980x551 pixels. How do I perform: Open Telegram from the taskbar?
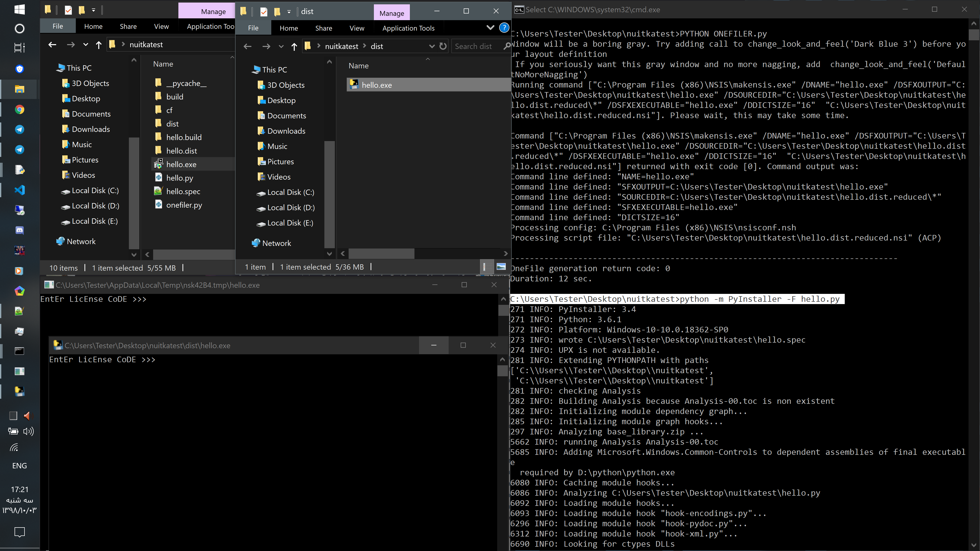19,129
